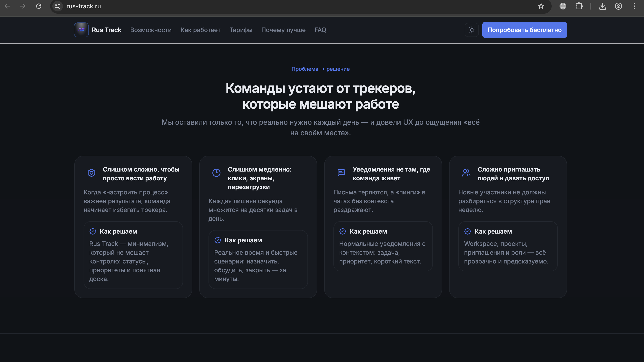Click text 'Каждая лишняя секунда множится'

pos(253,210)
